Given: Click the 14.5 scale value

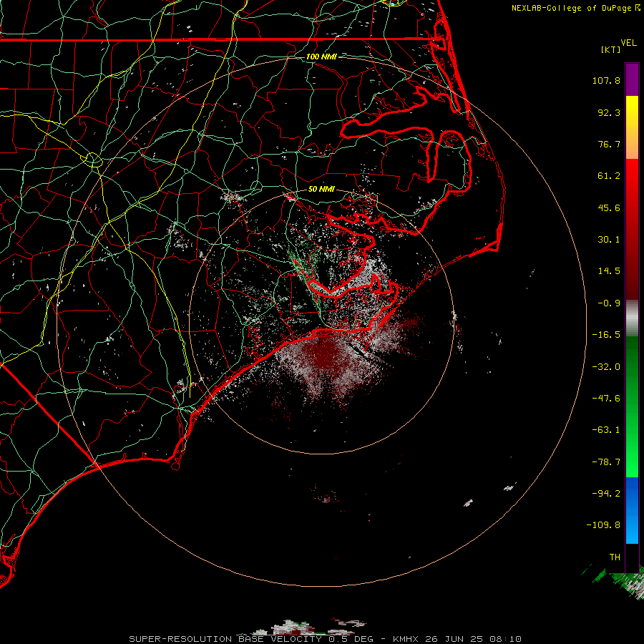Looking at the screenshot, I should pyautogui.click(x=609, y=271).
